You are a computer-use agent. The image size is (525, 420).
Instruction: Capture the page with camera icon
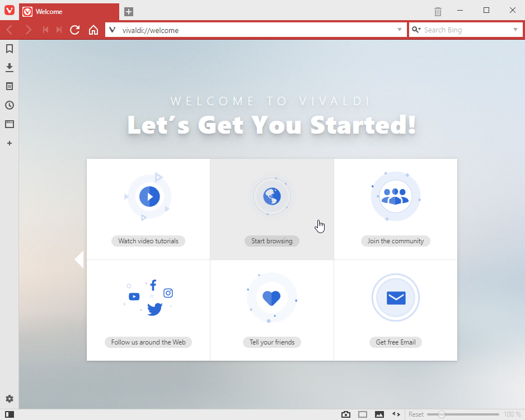point(346,414)
